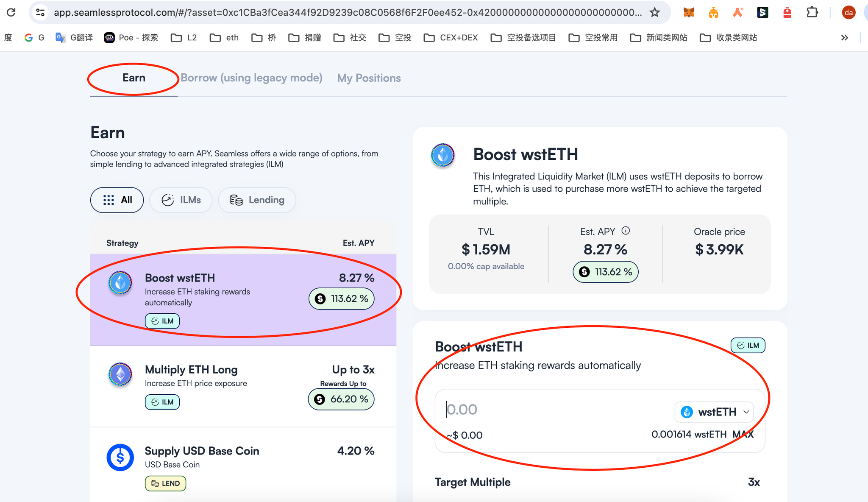Reload the page with refresh icon
Viewport: 868px width, 502px height.
(x=11, y=12)
